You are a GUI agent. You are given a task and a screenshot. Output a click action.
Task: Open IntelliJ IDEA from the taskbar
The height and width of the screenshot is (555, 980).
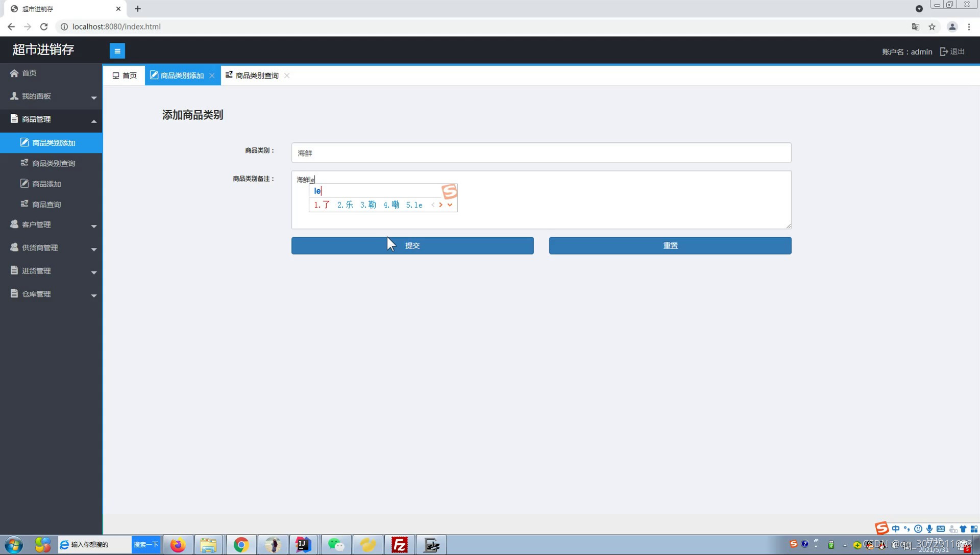tap(303, 545)
